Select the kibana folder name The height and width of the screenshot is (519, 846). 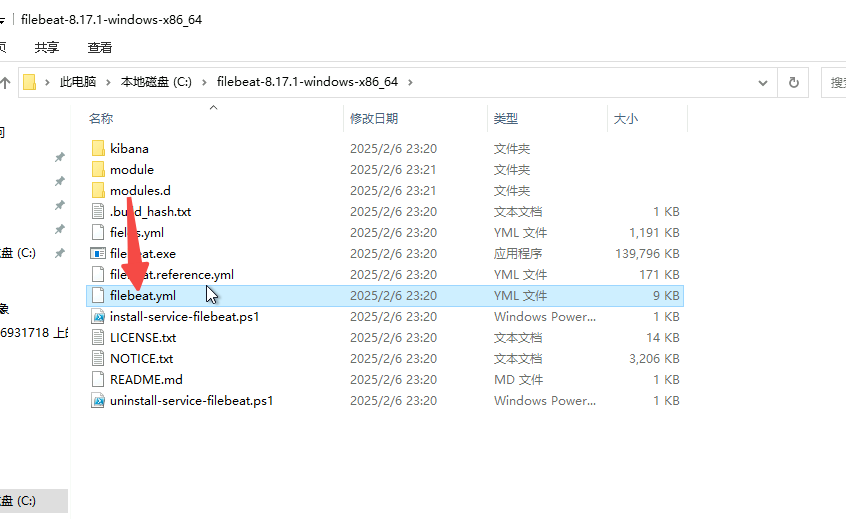click(129, 148)
